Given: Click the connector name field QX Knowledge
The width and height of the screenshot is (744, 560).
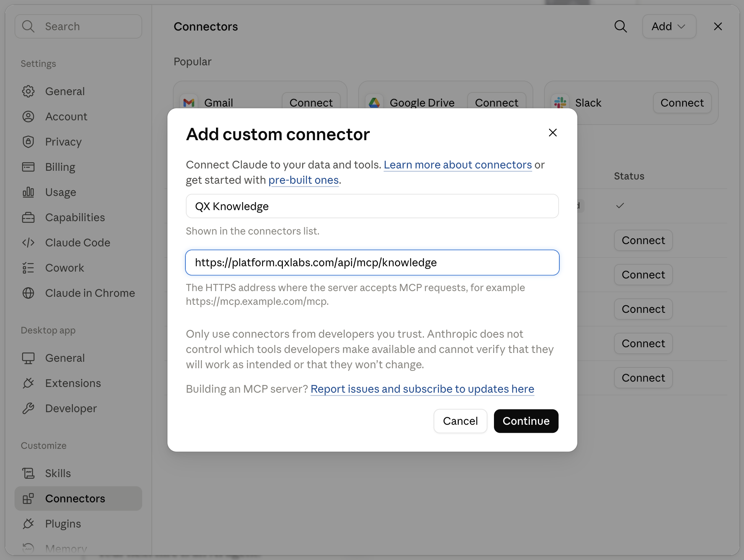Looking at the screenshot, I should [x=372, y=206].
